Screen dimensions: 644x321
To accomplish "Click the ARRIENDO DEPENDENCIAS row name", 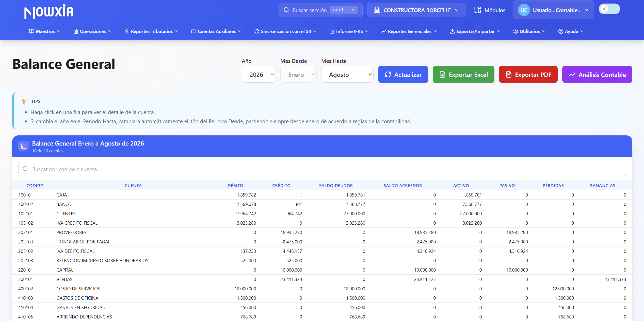I will [84, 317].
